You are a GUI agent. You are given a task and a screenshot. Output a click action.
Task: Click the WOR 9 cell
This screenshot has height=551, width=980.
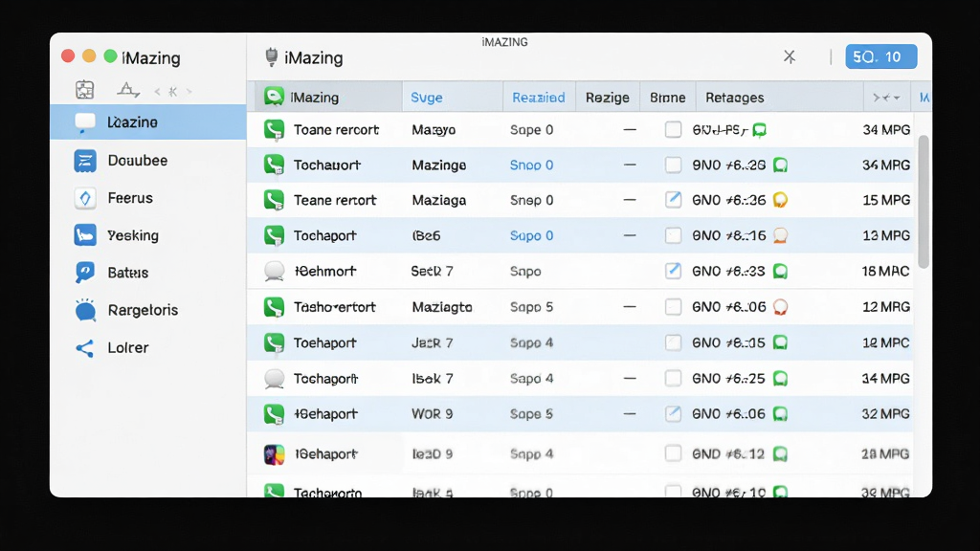tap(432, 413)
